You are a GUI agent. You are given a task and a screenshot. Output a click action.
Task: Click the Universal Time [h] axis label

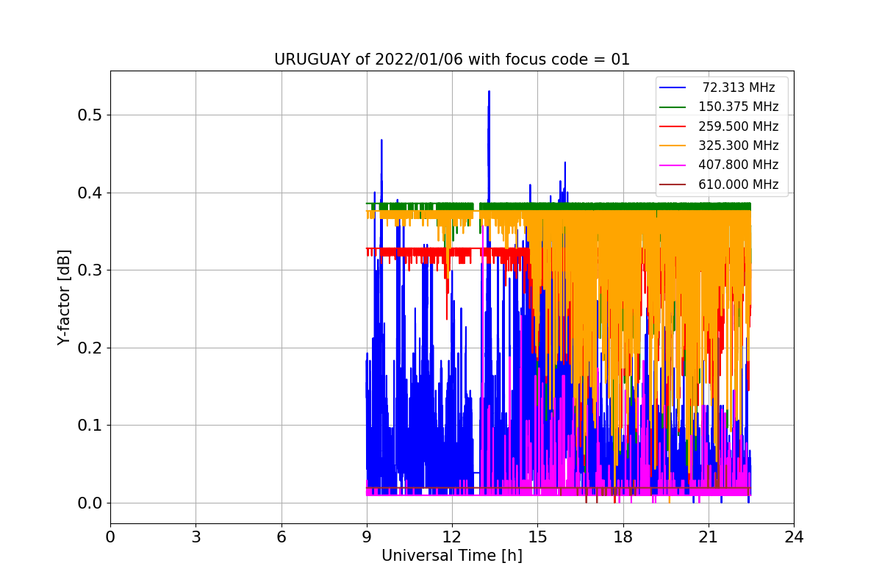(x=452, y=556)
